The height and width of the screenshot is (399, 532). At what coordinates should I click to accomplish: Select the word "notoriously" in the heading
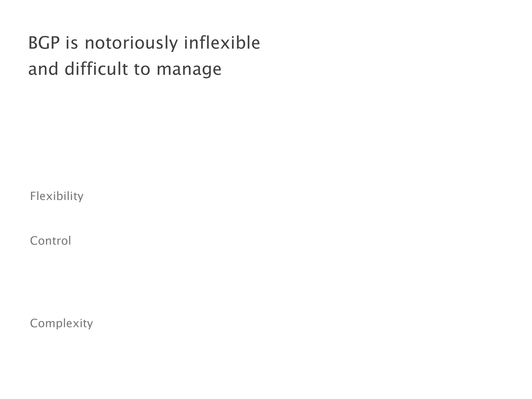tap(131, 43)
